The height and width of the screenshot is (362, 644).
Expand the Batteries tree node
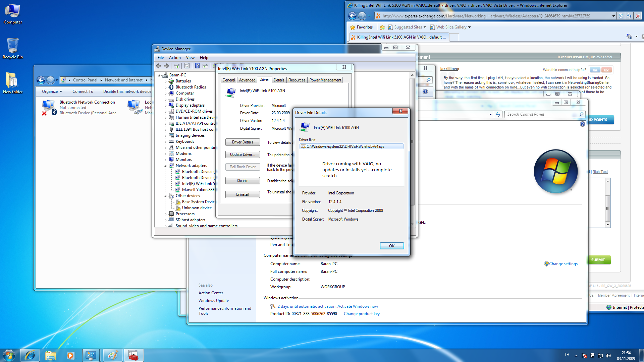click(165, 81)
